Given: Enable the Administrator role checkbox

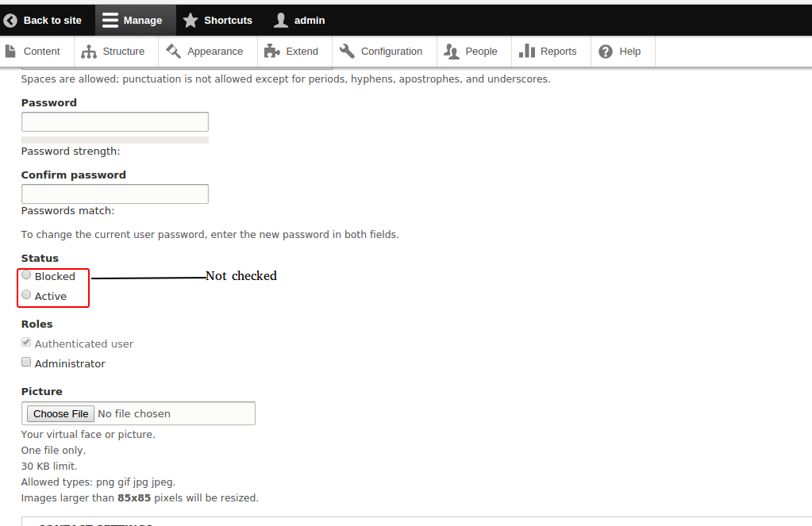Looking at the screenshot, I should tap(26, 361).
